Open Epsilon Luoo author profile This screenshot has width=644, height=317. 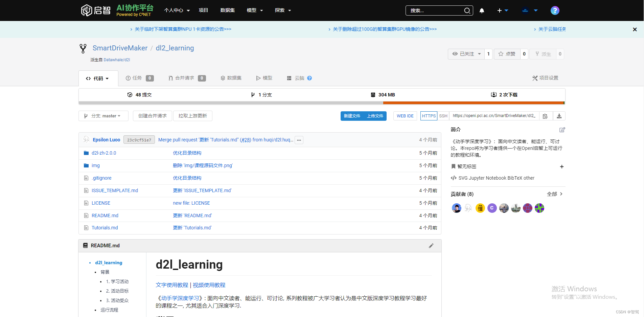pyautogui.click(x=107, y=140)
